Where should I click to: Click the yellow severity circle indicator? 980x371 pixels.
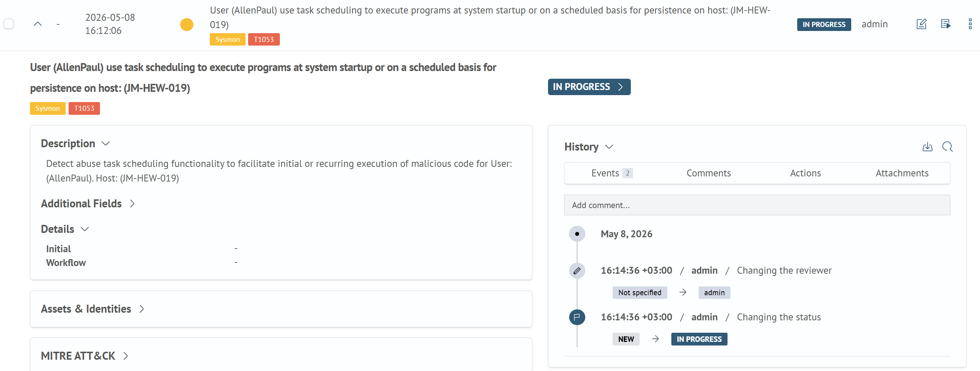187,24
